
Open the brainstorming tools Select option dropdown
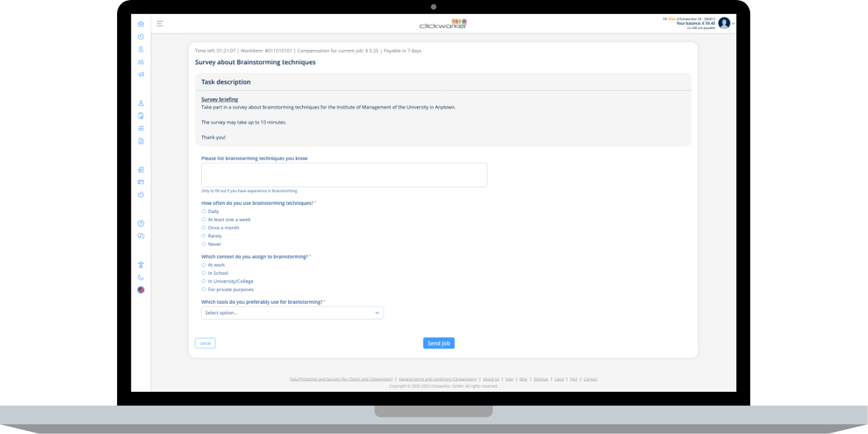(292, 313)
